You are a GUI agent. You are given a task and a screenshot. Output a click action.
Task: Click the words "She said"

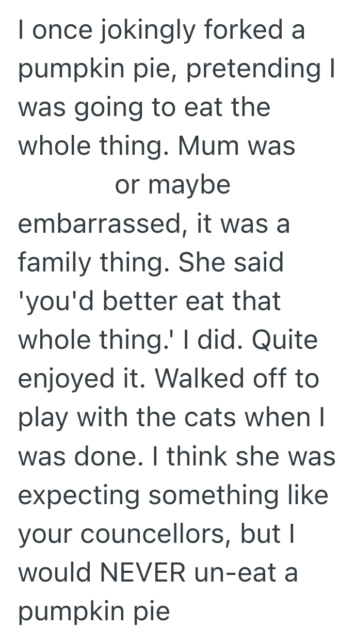pos(231,262)
